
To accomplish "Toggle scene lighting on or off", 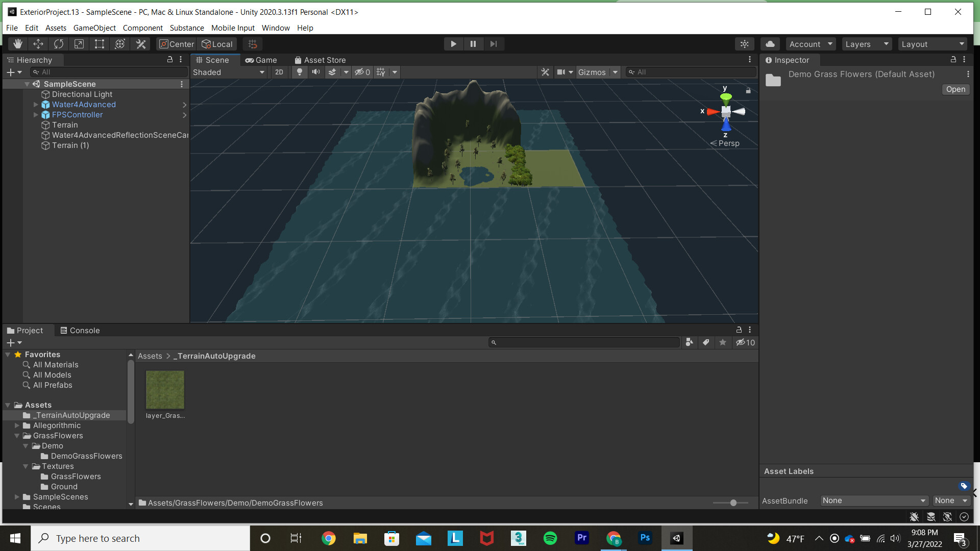I will coord(299,72).
